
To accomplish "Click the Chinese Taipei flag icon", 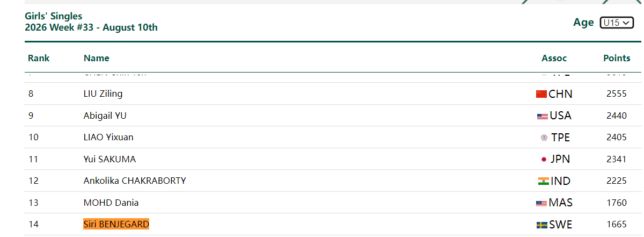I will [x=544, y=138].
